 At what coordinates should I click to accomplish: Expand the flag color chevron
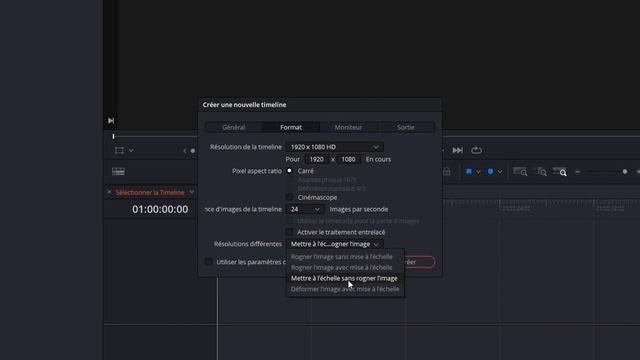click(478, 172)
